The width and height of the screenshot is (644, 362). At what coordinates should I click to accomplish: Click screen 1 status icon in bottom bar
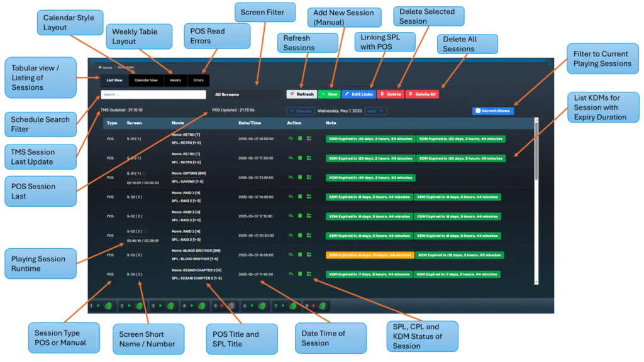pyautogui.click(x=108, y=306)
